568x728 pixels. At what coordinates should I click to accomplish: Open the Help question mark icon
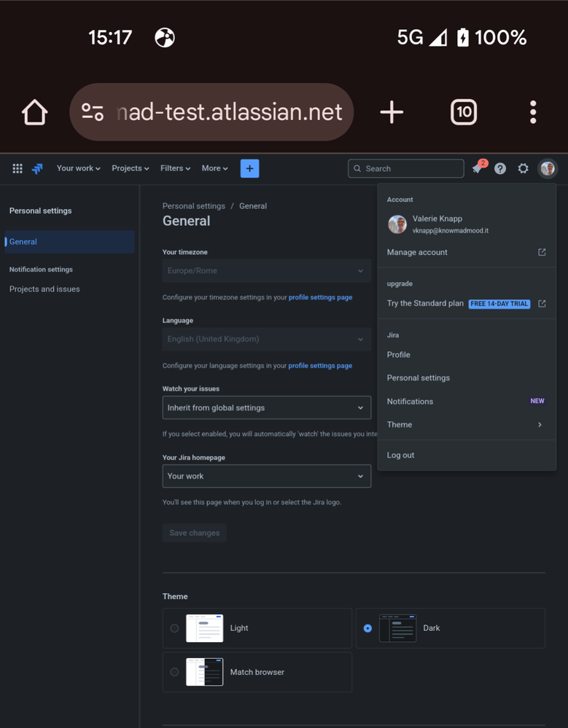[499, 168]
